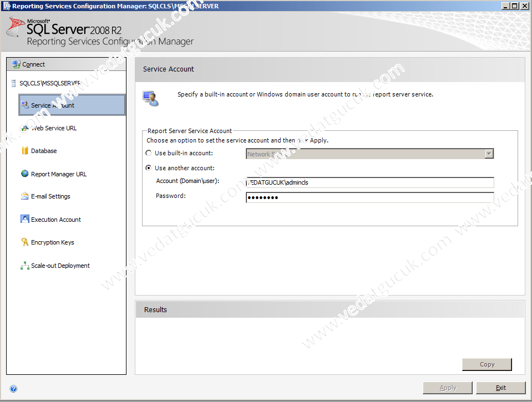Click the E-mail Settings envelope icon

pyautogui.click(x=25, y=196)
